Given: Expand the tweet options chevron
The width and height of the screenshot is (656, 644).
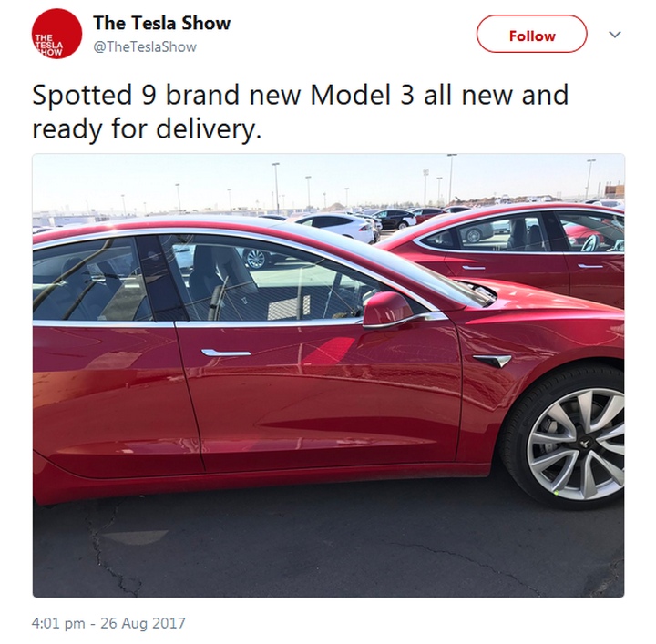Looking at the screenshot, I should pos(615,35).
